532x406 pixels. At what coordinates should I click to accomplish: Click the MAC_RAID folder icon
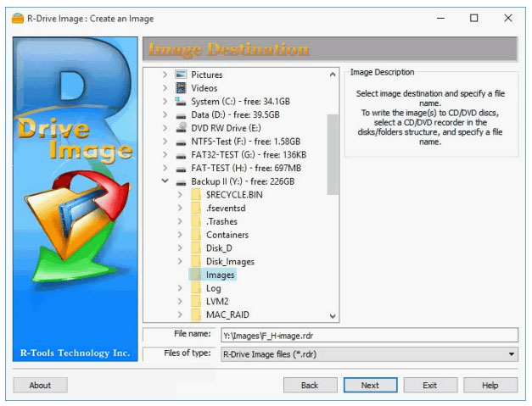[196, 314]
